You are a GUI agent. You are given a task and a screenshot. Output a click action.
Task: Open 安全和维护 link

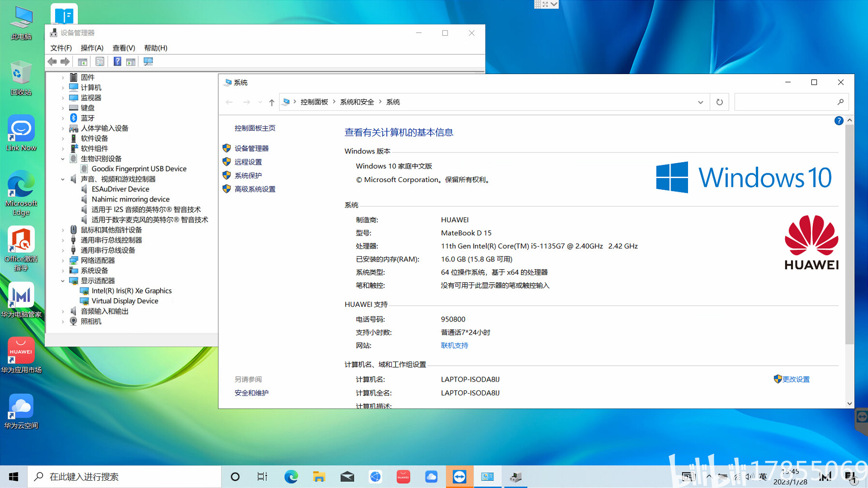(252, 393)
